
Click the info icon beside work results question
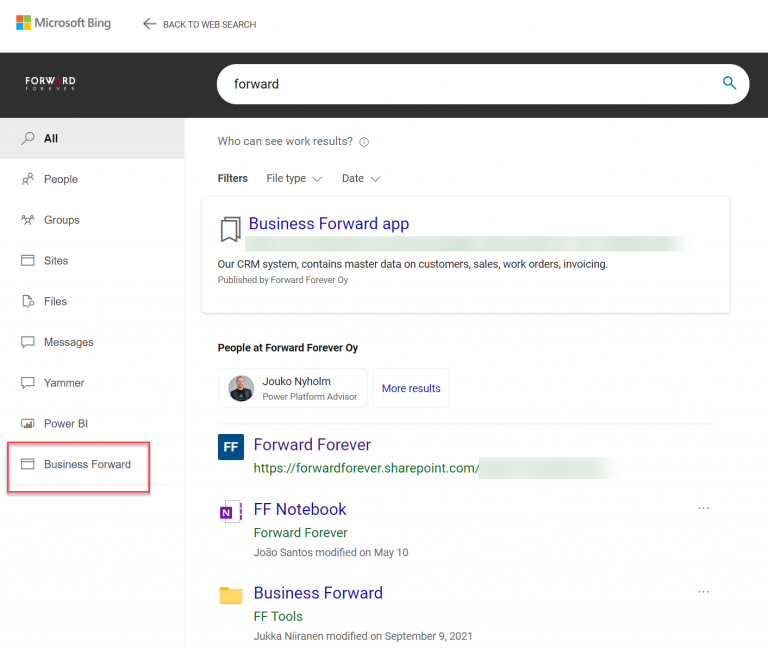coord(364,142)
